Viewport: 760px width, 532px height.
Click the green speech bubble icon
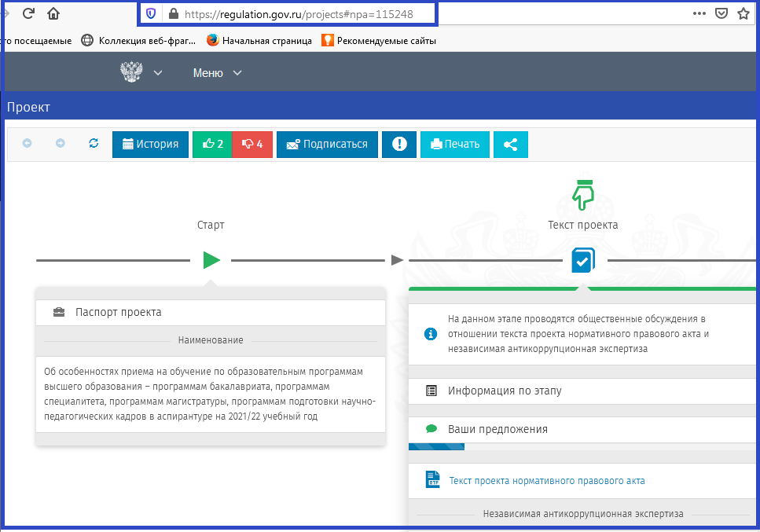click(x=431, y=429)
